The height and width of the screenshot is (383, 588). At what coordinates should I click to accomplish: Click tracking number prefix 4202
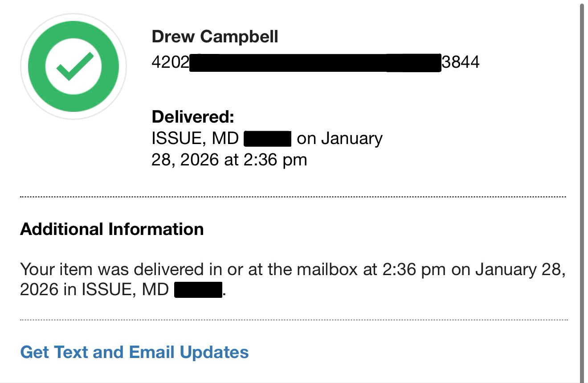[x=170, y=62]
